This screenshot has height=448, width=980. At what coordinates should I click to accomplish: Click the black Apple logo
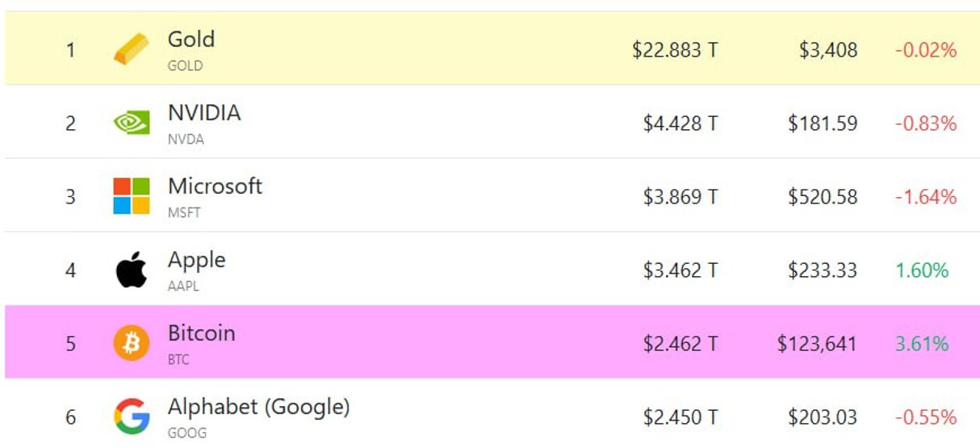coord(131,270)
